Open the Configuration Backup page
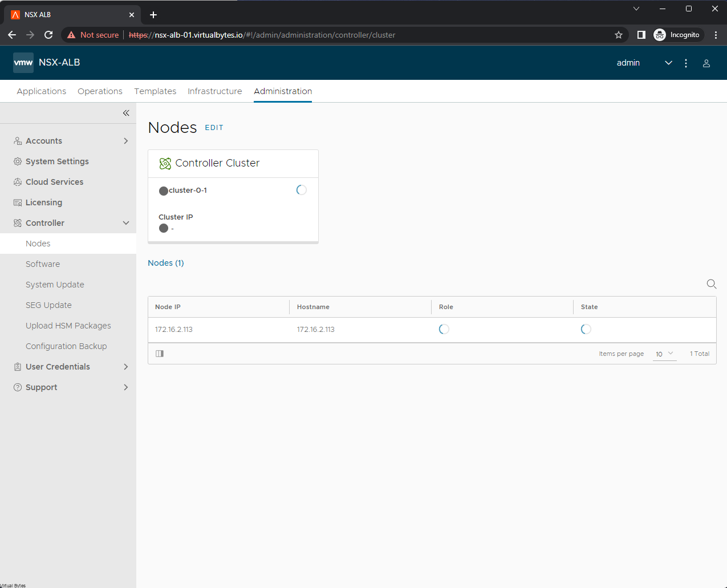The width and height of the screenshot is (727, 588). (x=66, y=346)
